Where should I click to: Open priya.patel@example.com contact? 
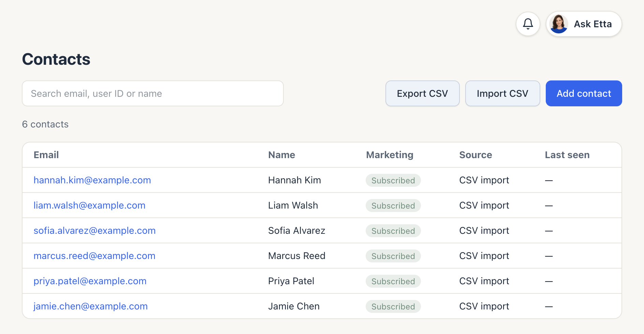90,281
